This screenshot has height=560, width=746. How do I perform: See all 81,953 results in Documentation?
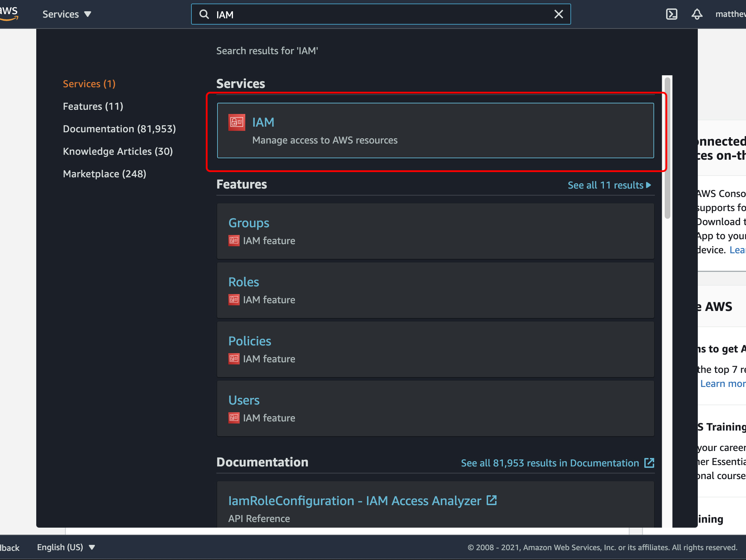tap(557, 463)
